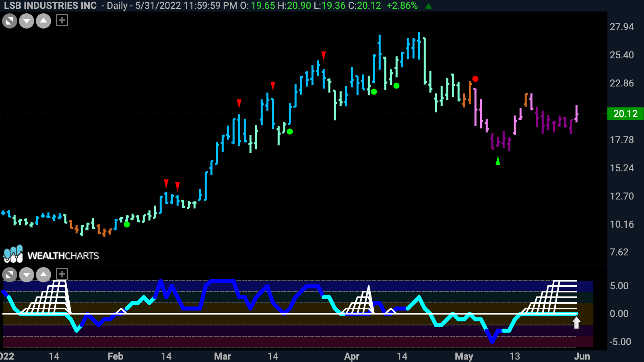The width and height of the screenshot is (644, 362).
Task: Click the white up-arrow in oscillator pane
Action: (577, 323)
